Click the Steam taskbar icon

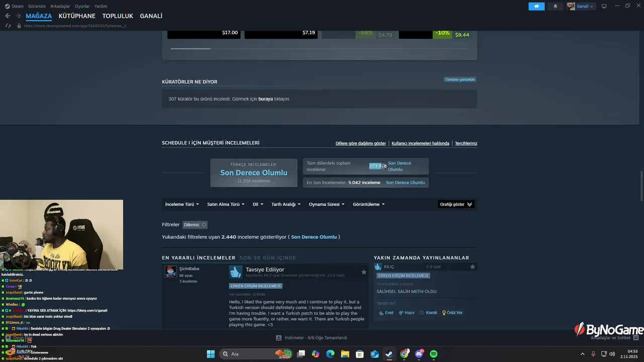pos(389,354)
